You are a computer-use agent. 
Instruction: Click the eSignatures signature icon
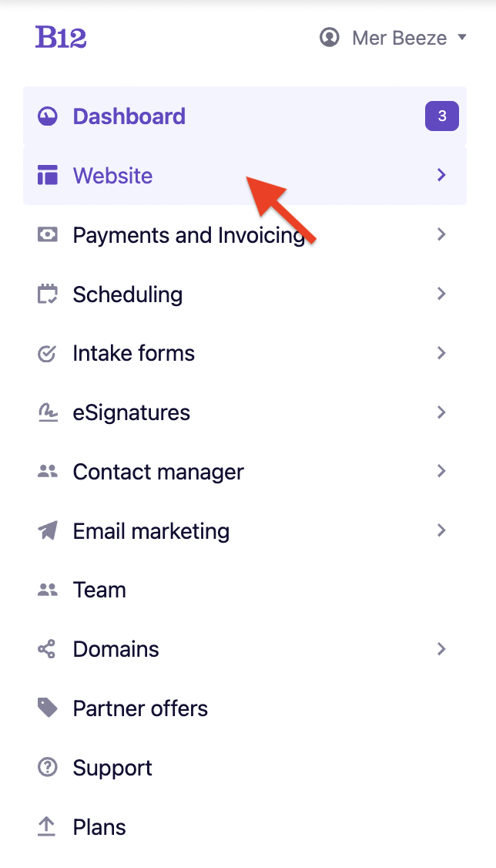47,412
